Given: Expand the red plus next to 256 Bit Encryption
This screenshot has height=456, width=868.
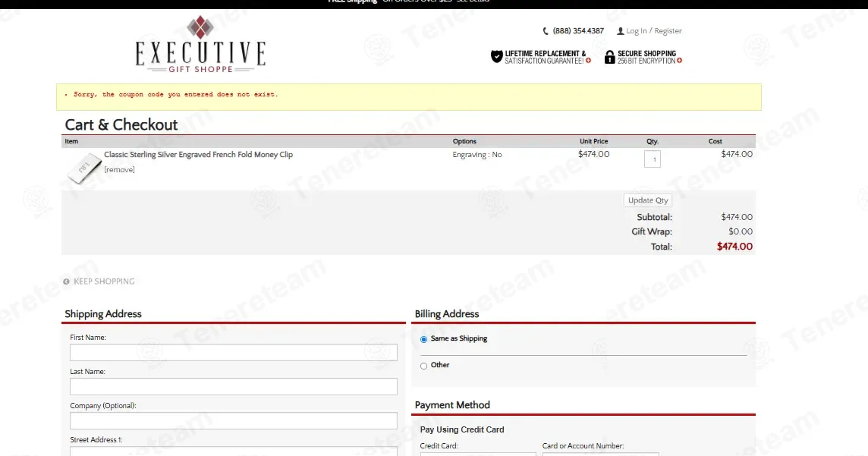Looking at the screenshot, I should coord(679,61).
